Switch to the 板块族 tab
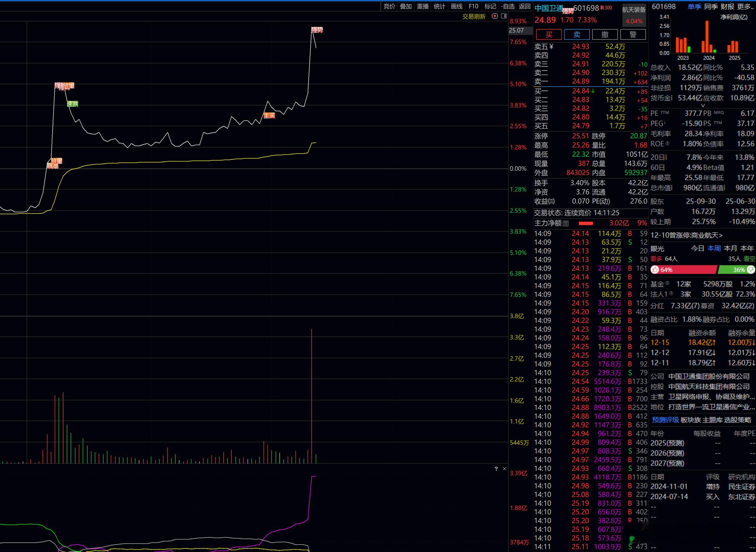 coord(691,420)
